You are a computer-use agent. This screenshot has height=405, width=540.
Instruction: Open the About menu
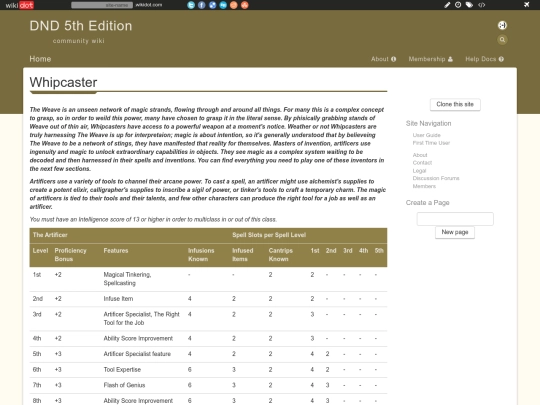point(383,59)
